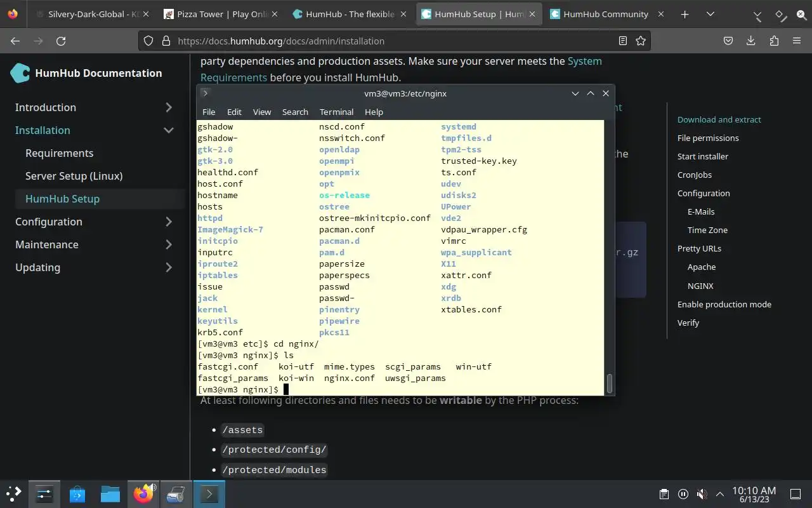Jump to Enable production mode section
812x508 pixels.
coord(724,304)
